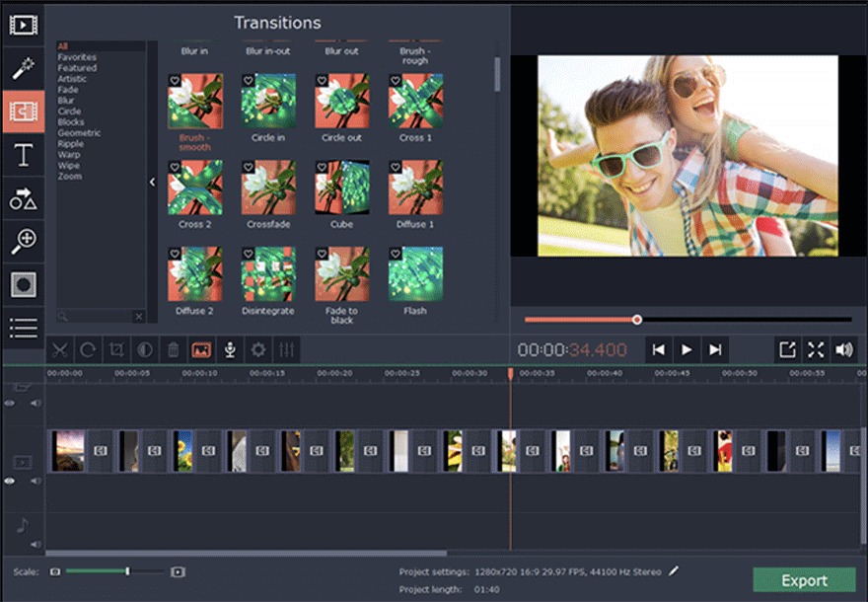Viewport: 868px width, 602px height.
Task: Click the Rotate clip tool
Action: tap(88, 350)
